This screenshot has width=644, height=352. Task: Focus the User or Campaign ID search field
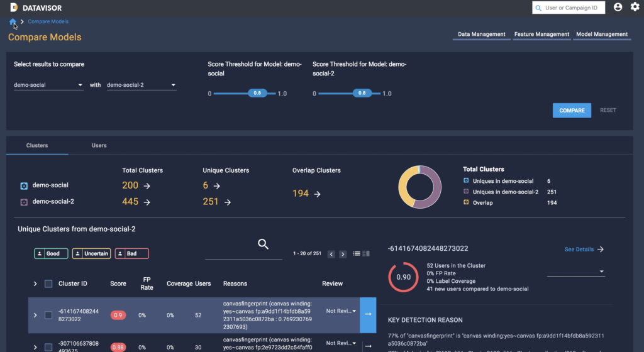pos(569,8)
